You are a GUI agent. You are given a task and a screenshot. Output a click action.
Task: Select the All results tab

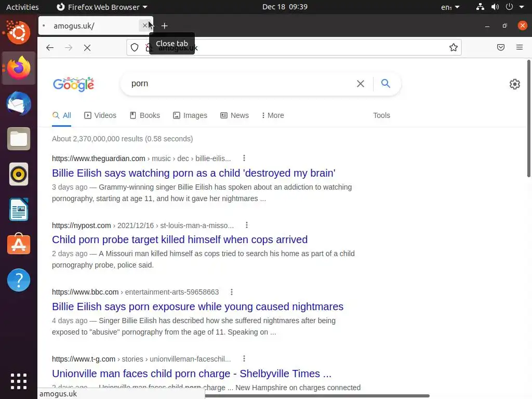click(62, 115)
